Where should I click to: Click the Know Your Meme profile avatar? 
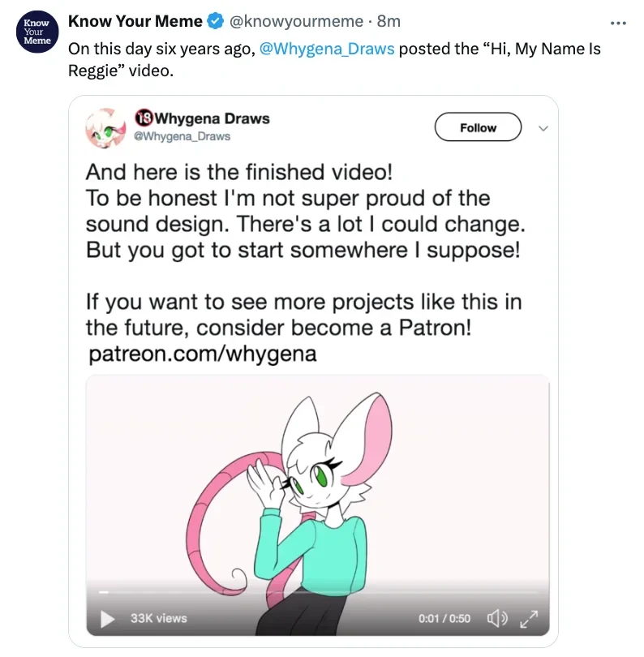click(x=37, y=32)
